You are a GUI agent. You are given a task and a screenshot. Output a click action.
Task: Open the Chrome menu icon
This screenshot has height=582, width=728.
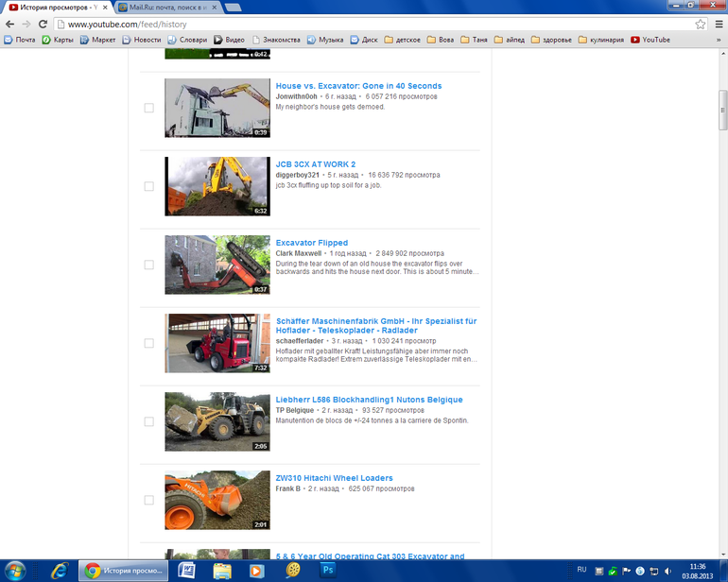tap(719, 25)
